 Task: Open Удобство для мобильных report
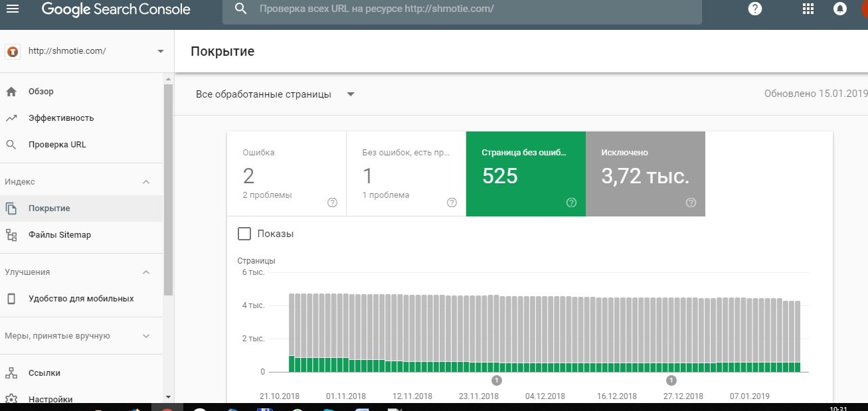80,299
